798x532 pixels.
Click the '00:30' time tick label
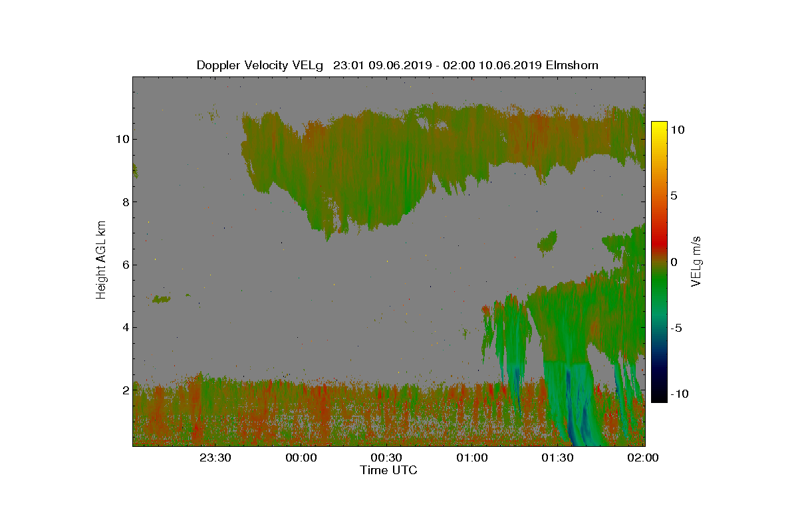coord(386,458)
